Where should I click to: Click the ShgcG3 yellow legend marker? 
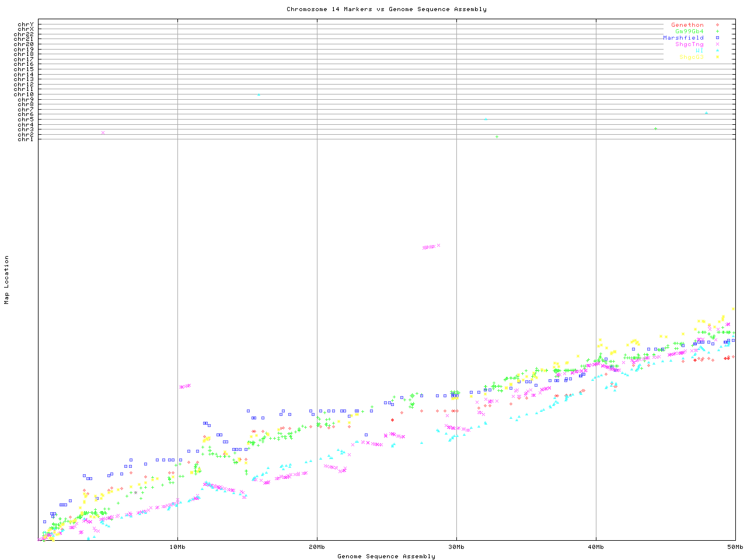click(x=717, y=57)
